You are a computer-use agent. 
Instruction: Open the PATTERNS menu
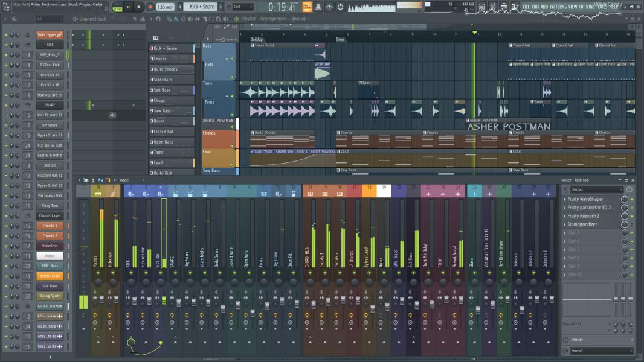(x=558, y=7)
